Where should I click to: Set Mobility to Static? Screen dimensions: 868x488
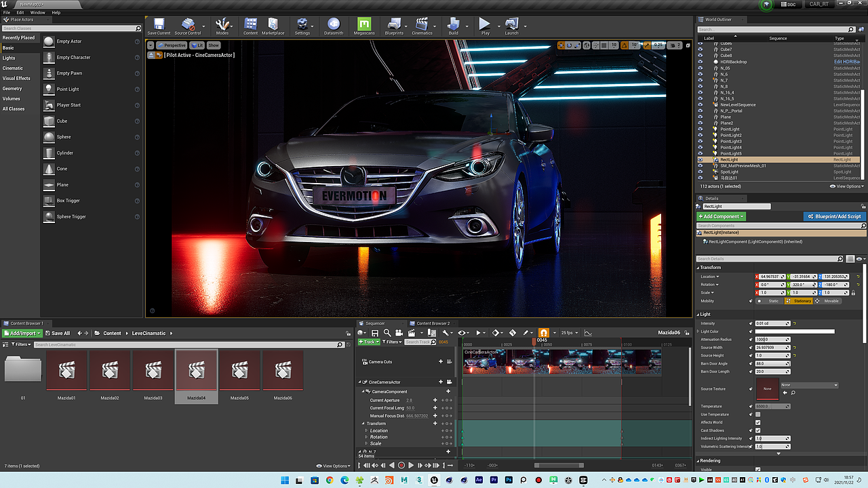click(769, 301)
